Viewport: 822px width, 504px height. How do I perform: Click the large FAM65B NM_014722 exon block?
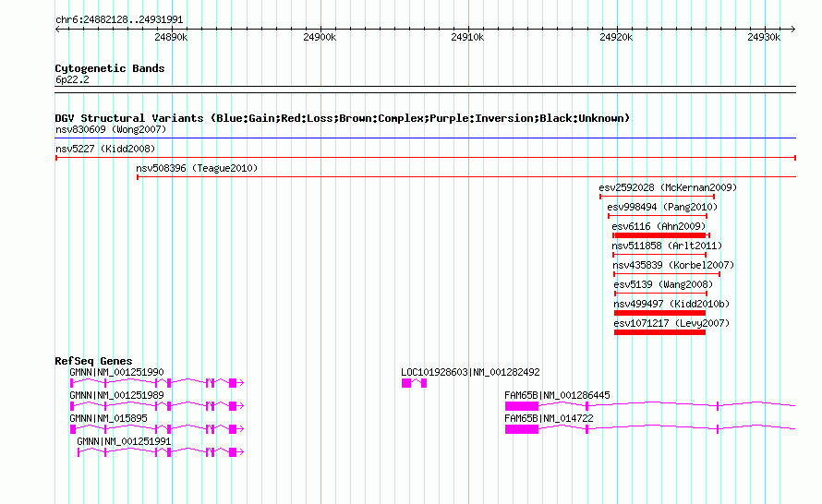point(522,429)
